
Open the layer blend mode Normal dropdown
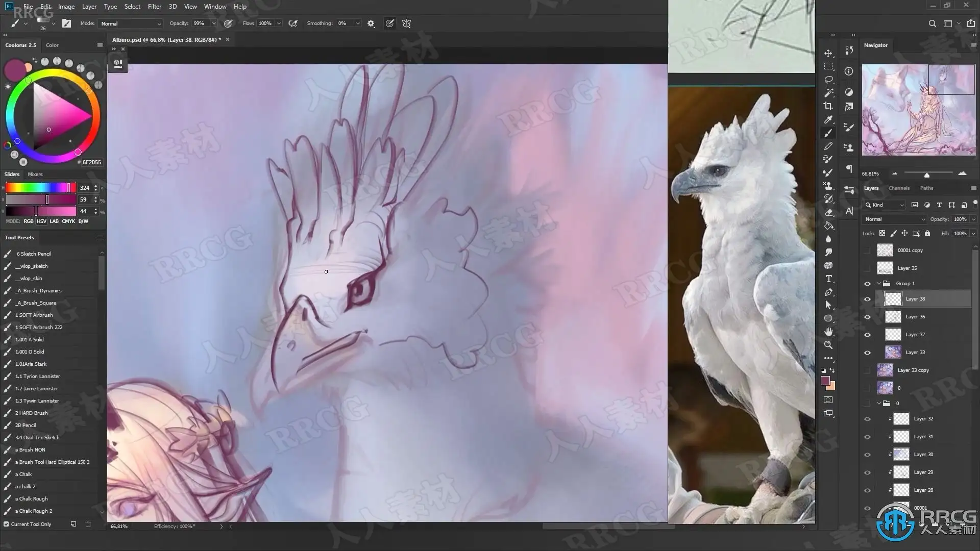click(x=894, y=219)
